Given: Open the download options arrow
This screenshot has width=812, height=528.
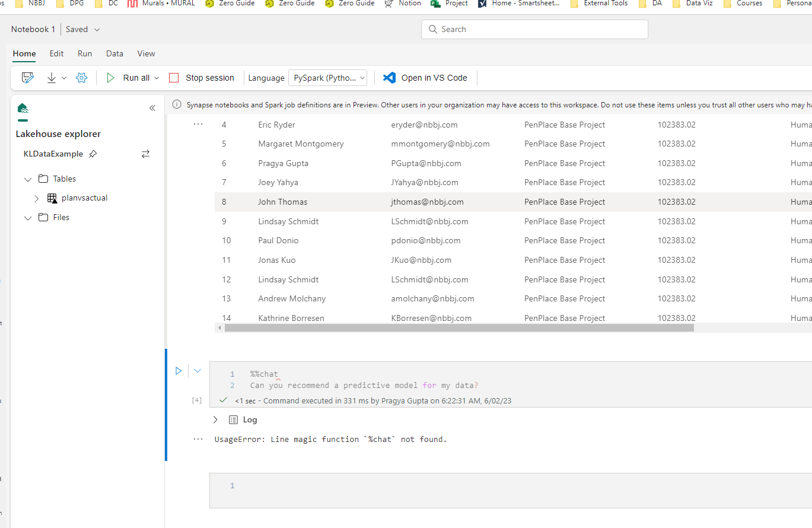Looking at the screenshot, I should click(x=64, y=78).
